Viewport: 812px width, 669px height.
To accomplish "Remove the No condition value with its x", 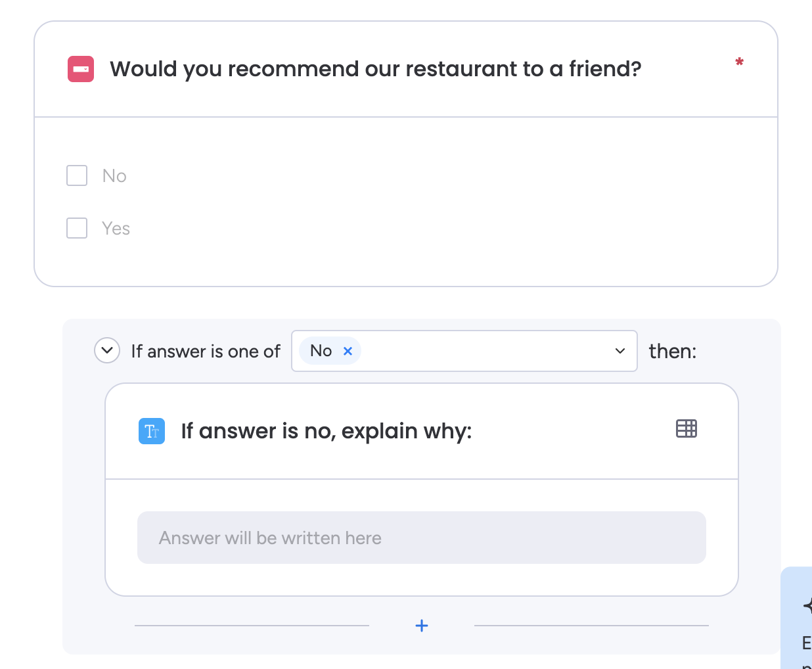I will (348, 351).
